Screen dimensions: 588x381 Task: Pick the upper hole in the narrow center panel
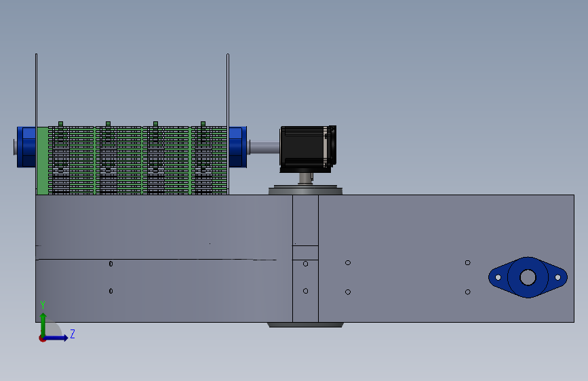click(306, 264)
